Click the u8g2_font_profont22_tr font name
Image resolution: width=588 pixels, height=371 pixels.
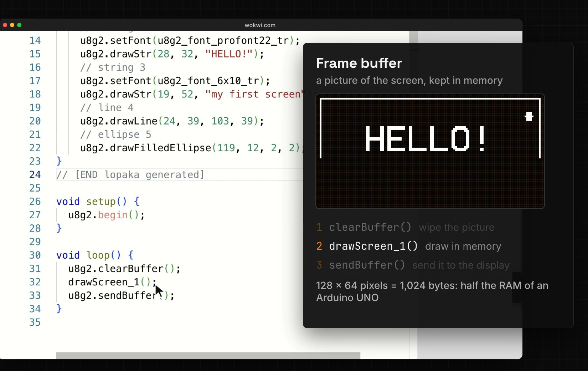223,41
